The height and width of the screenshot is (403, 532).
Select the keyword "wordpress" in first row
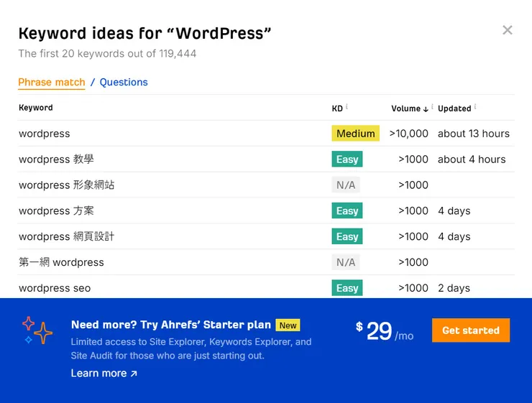45,134
